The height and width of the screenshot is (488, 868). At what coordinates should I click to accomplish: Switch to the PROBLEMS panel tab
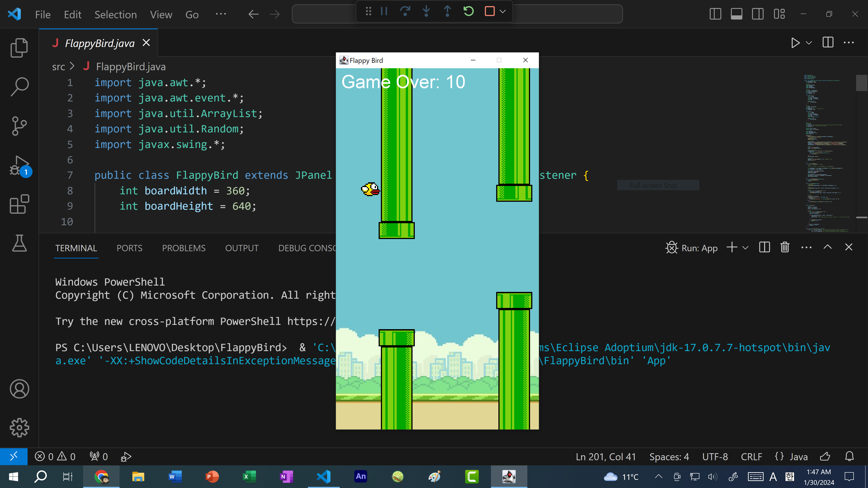(184, 248)
